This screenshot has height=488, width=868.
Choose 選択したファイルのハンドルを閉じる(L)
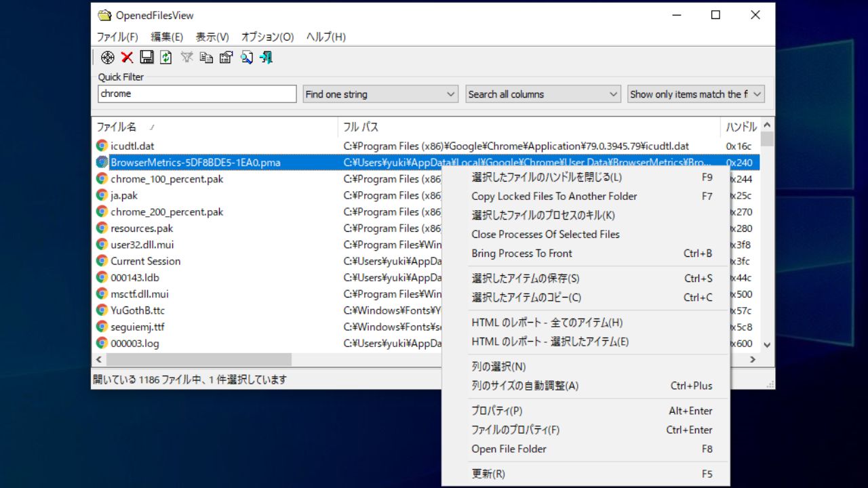586,178
